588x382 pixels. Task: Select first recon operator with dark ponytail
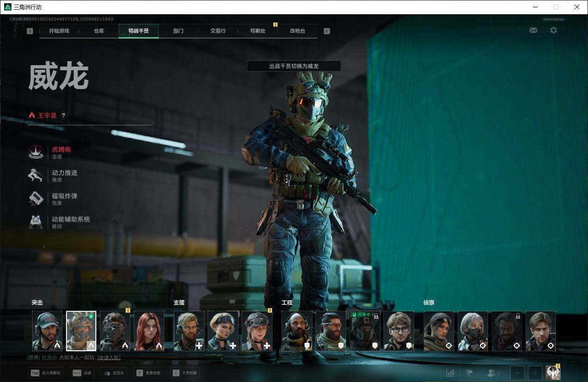[439, 331]
